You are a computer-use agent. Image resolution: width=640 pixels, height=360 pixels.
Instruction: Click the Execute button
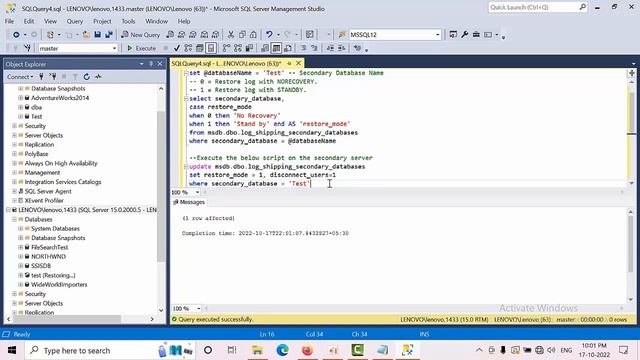[x=141, y=48]
